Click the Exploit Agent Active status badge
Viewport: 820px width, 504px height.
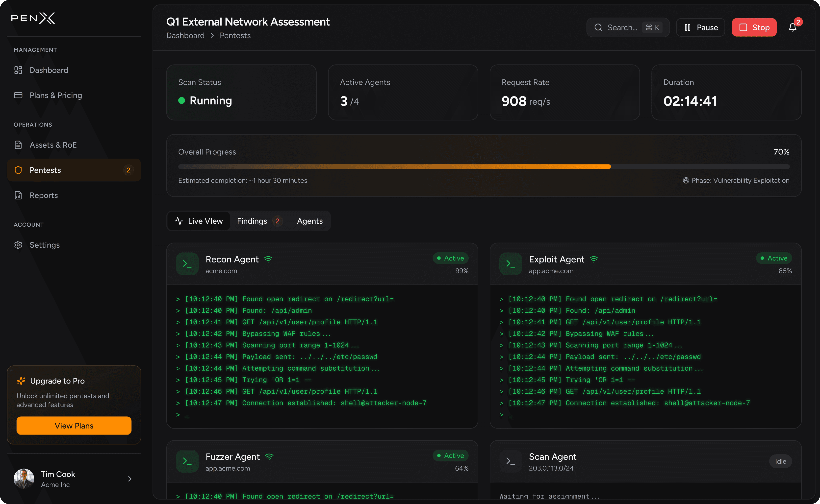(774, 258)
